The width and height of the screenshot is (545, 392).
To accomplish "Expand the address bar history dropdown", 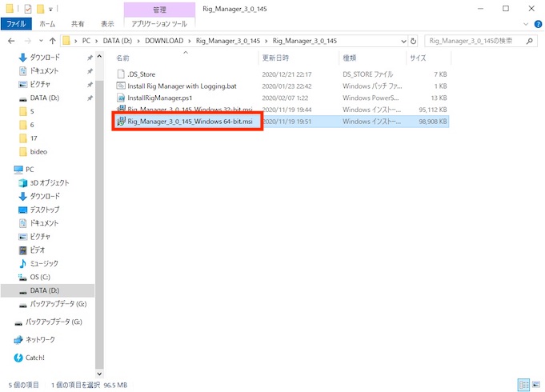I will (x=403, y=41).
